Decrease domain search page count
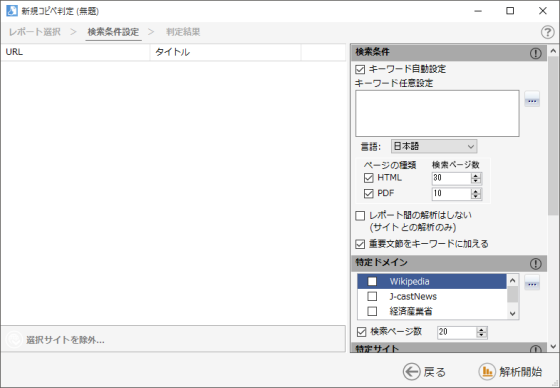Viewport: 560px width, 388px height. [x=481, y=335]
